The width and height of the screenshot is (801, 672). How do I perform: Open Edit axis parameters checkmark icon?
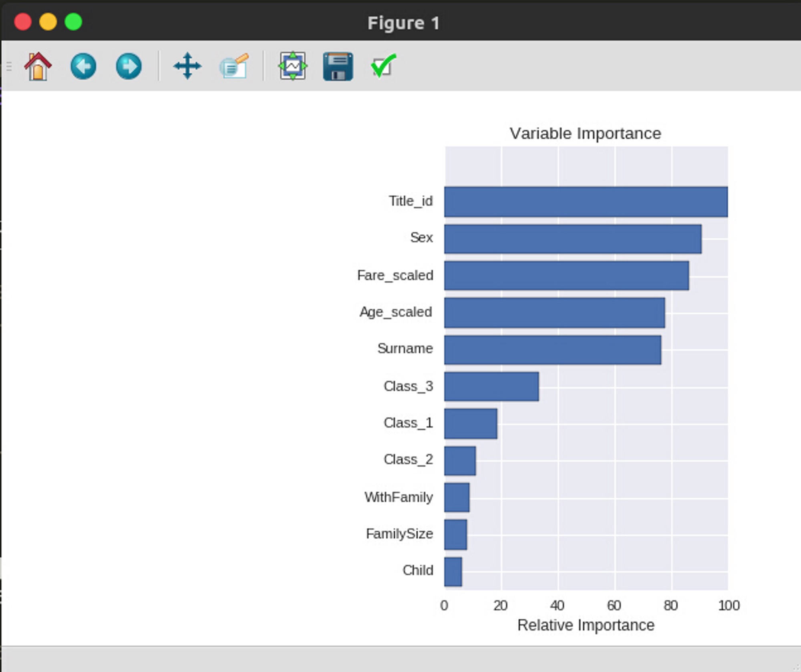[383, 66]
